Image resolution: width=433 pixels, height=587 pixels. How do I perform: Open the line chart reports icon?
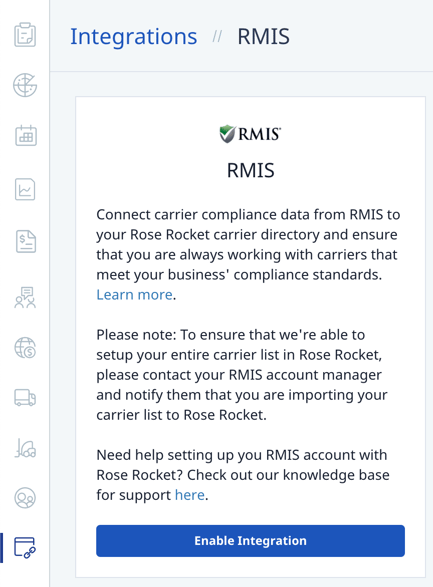tap(25, 189)
